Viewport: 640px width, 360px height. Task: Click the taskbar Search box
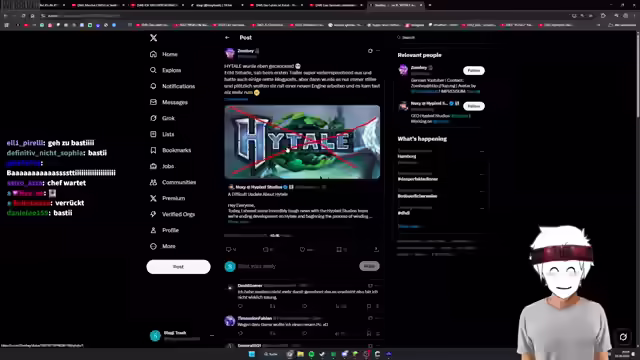click(271, 354)
